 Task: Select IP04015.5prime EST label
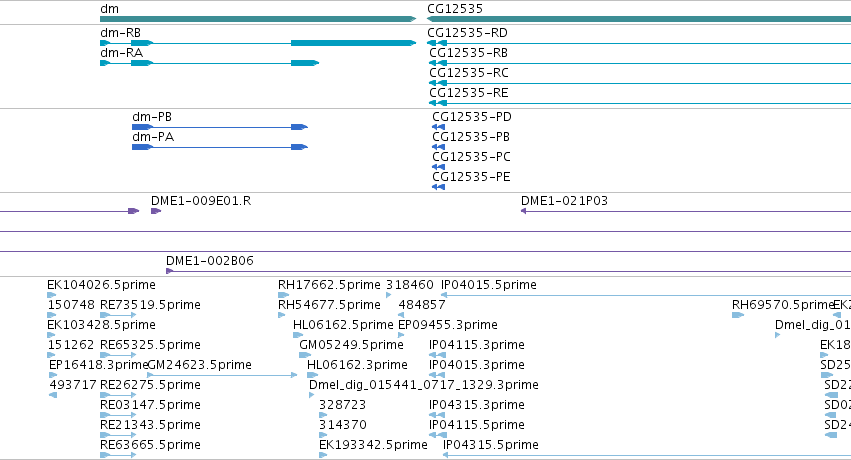488,285
